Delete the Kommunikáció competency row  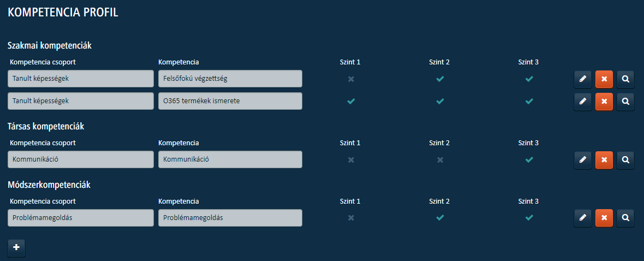pos(604,159)
